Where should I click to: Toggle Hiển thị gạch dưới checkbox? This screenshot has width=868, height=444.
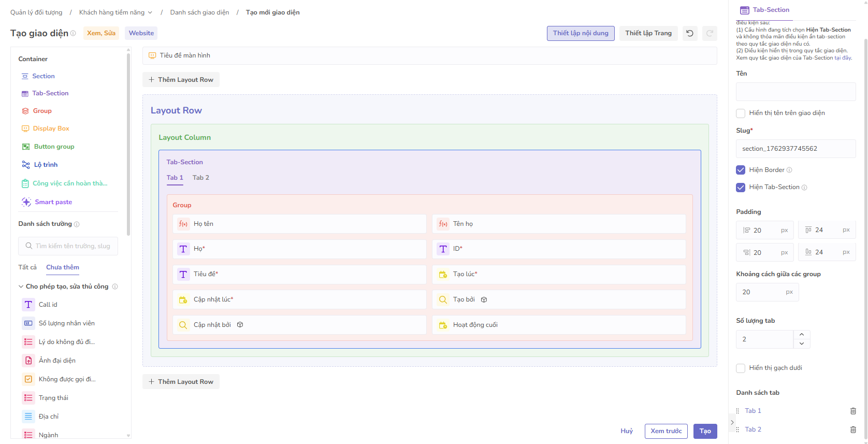pos(741,368)
